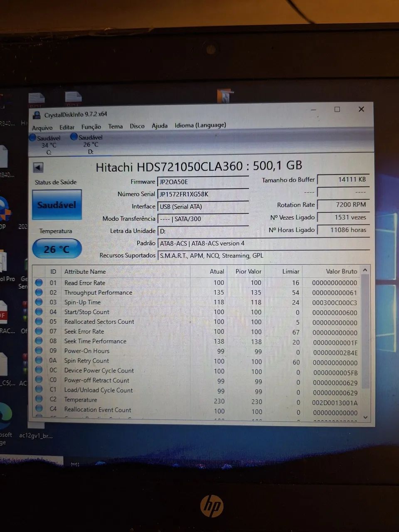Viewport: 399px width, 532px height.
Task: Click the Pior Valor column header
Action: (249, 271)
